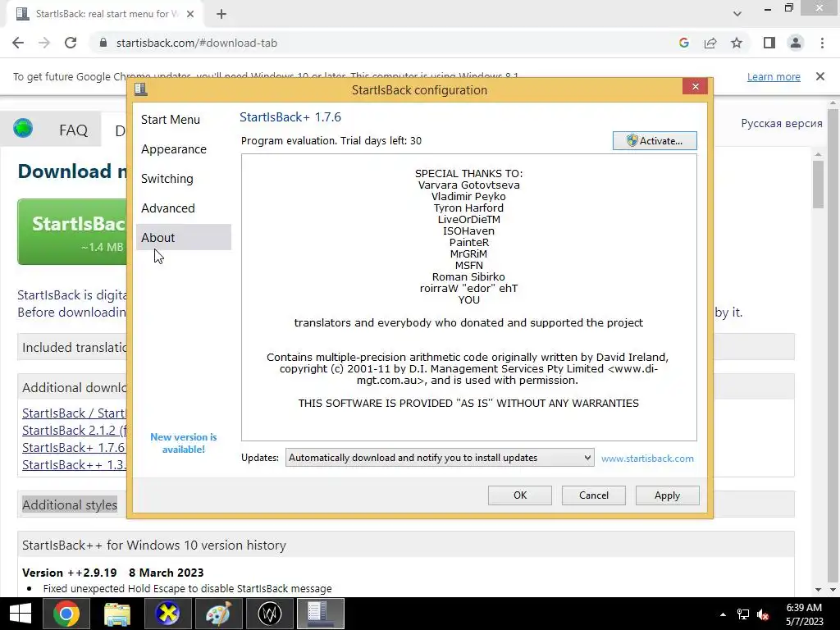Bookmark this page with the star
The width and height of the screenshot is (840, 630).
click(737, 43)
